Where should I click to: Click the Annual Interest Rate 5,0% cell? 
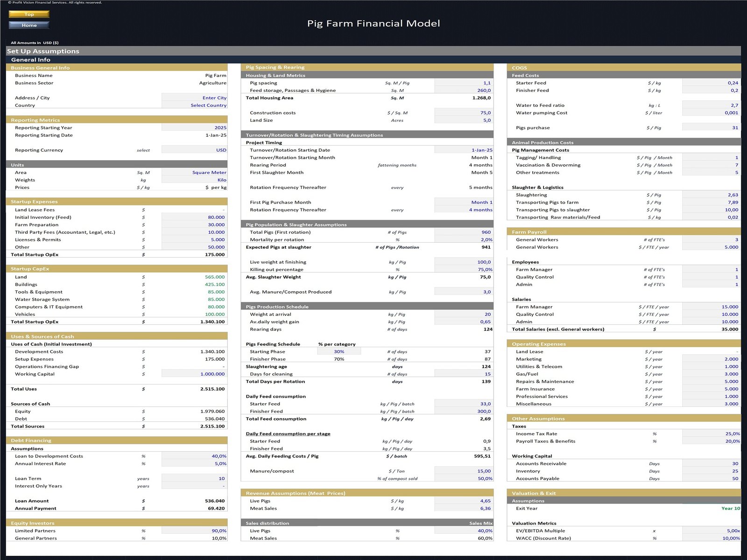pyautogui.click(x=194, y=464)
